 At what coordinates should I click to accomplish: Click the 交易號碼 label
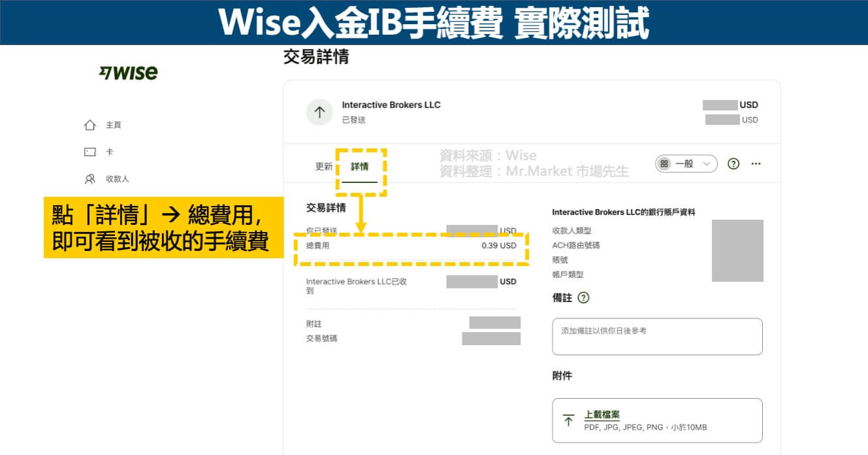(x=322, y=339)
